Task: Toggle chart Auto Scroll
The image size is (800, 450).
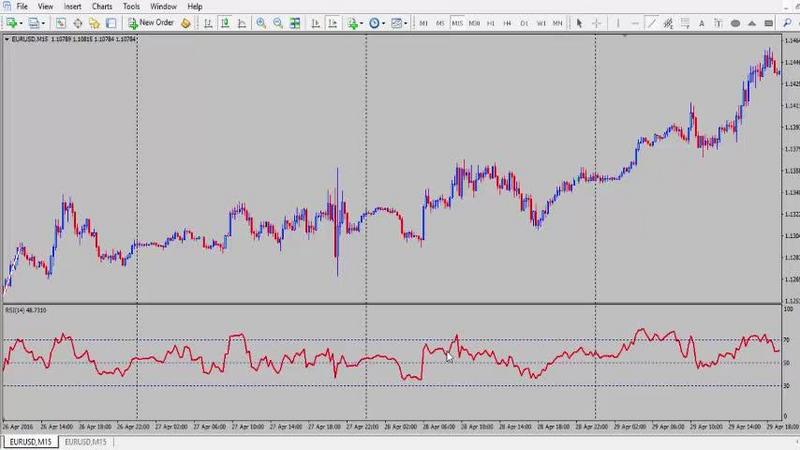Action: (x=315, y=23)
